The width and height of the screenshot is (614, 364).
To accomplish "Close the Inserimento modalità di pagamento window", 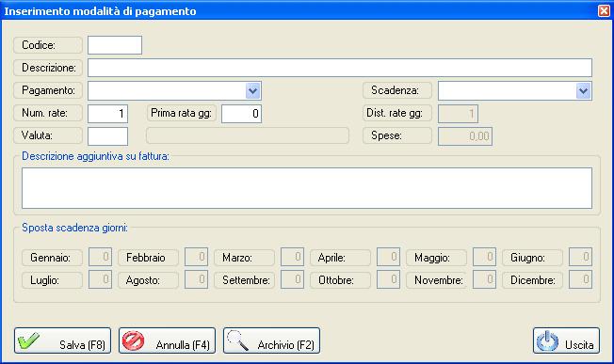I will (604, 11).
